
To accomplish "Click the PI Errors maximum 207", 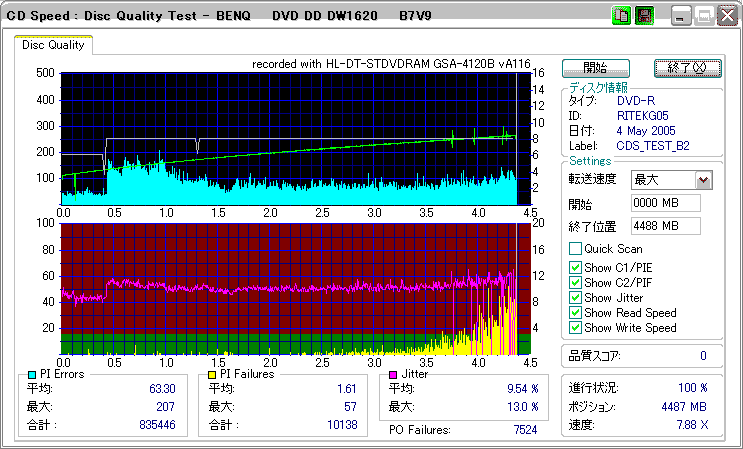I will (x=165, y=407).
